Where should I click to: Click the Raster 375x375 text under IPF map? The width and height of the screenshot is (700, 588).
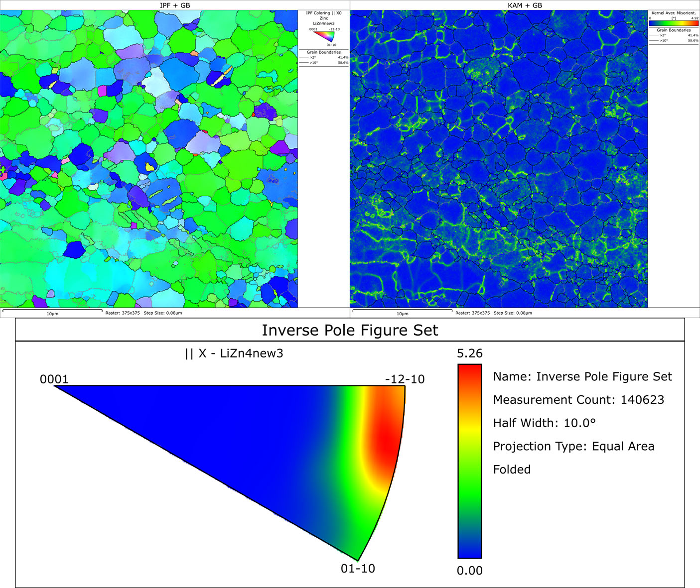click(123, 313)
